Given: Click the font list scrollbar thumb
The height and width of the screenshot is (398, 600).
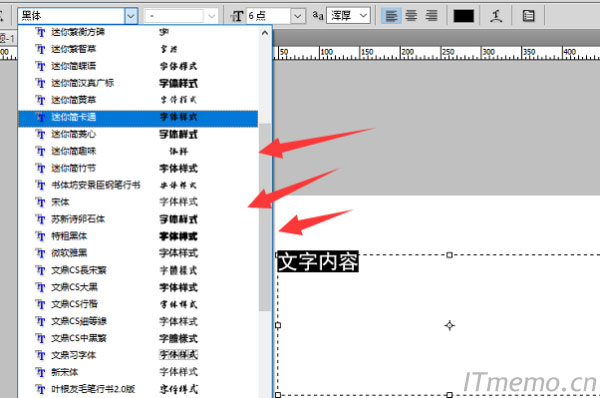Looking at the screenshot, I should [265, 217].
